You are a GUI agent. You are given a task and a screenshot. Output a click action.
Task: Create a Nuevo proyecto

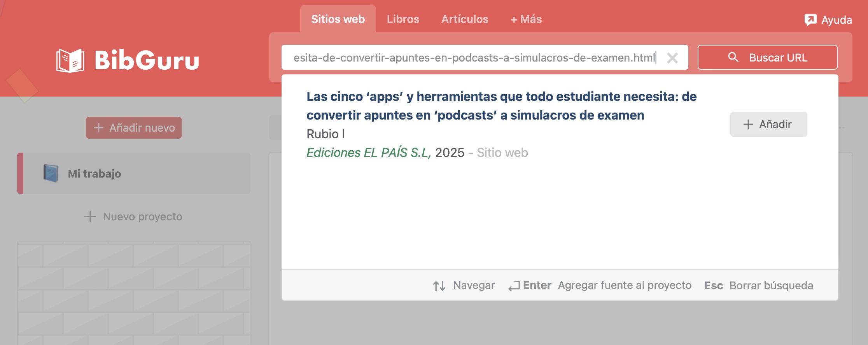[133, 217]
